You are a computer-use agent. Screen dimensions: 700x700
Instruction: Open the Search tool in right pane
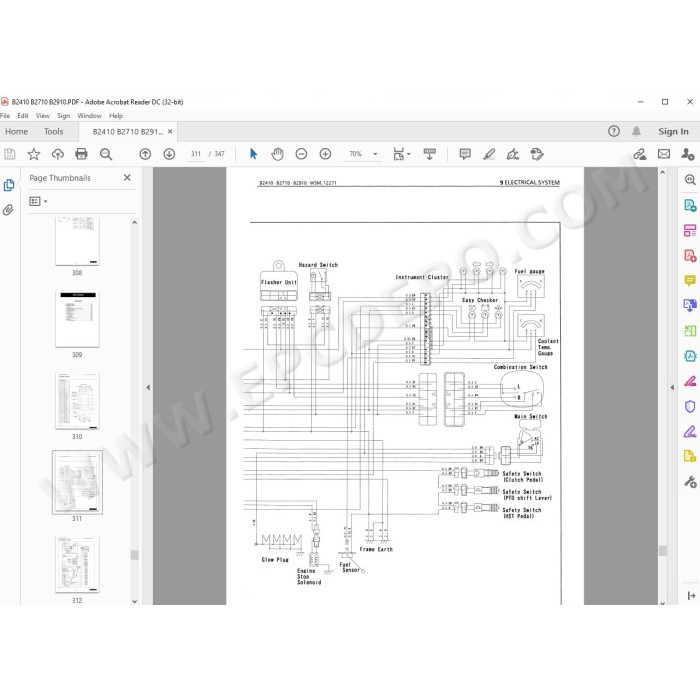point(690,179)
